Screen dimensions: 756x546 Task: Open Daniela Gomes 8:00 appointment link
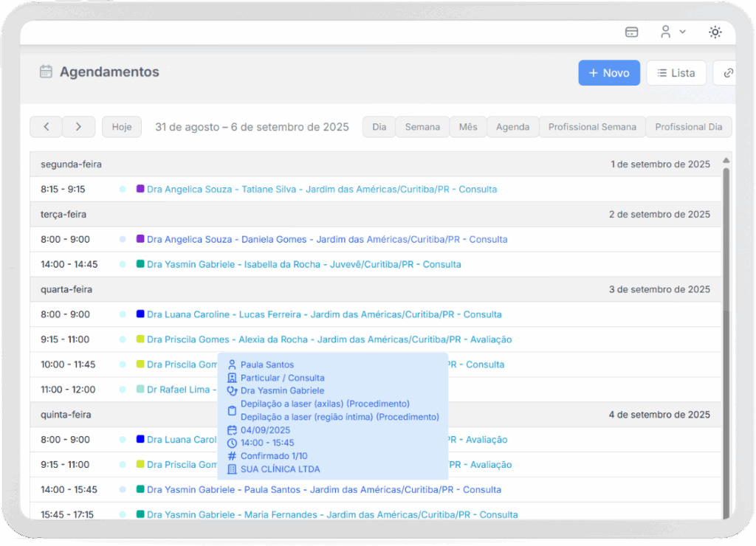tap(327, 239)
